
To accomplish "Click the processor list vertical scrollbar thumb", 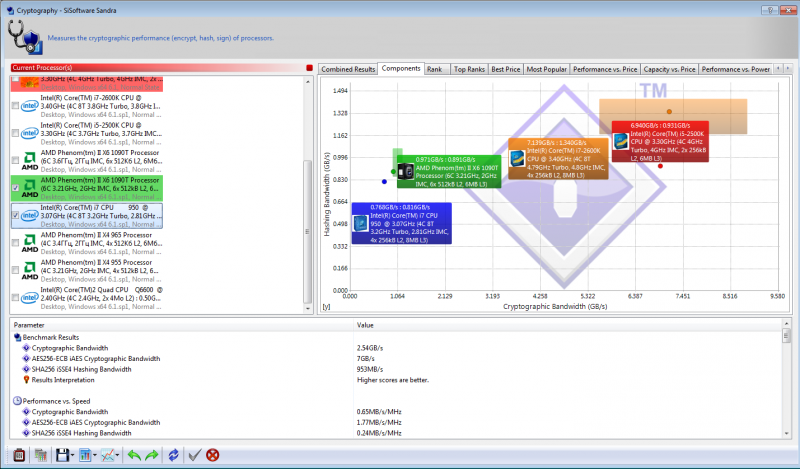I will click(x=308, y=231).
